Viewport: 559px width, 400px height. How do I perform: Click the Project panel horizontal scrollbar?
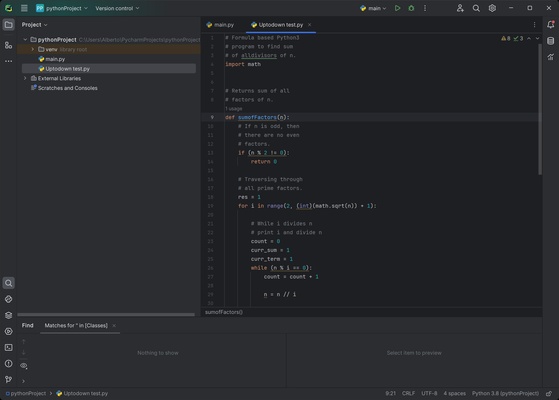click(x=106, y=314)
